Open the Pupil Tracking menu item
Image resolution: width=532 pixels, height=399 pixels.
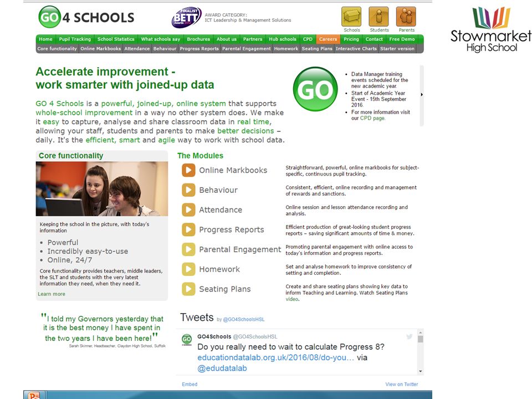pos(75,39)
